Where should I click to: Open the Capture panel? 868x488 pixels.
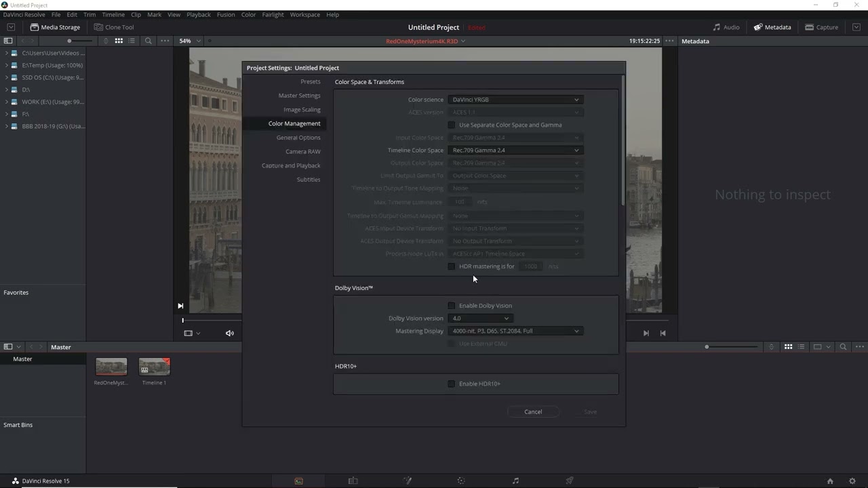coord(822,27)
